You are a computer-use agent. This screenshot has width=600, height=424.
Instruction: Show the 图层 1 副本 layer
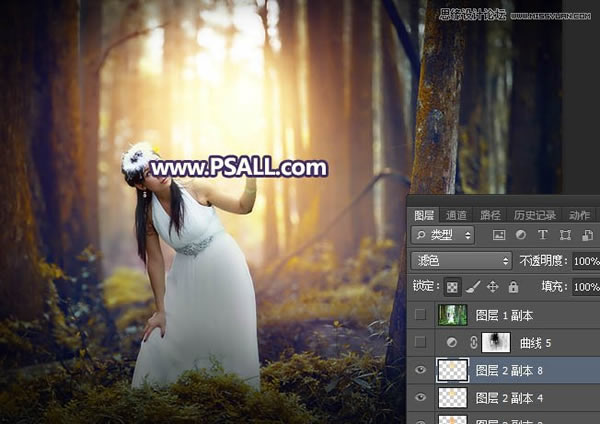tap(421, 315)
